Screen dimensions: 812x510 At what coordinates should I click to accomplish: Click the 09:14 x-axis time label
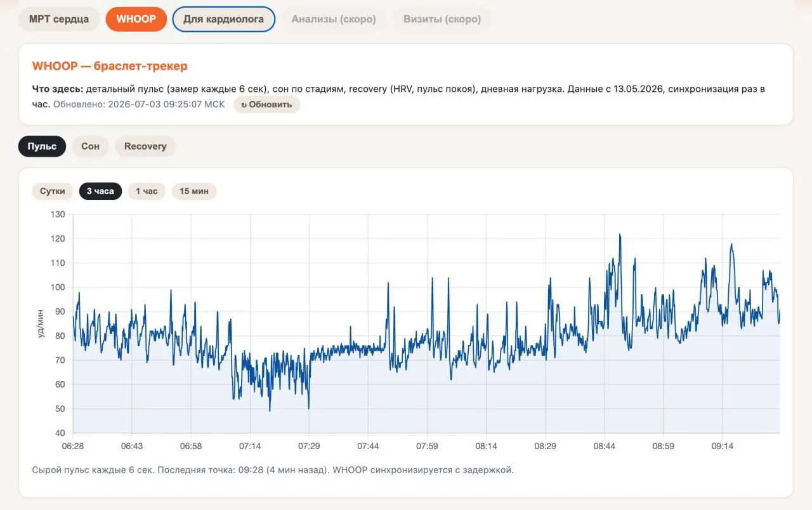(x=723, y=446)
